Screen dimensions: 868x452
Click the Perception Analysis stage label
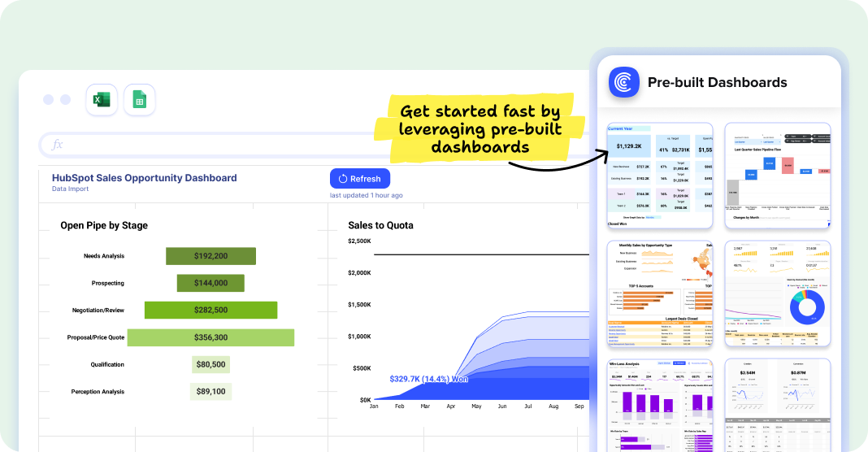98,392
